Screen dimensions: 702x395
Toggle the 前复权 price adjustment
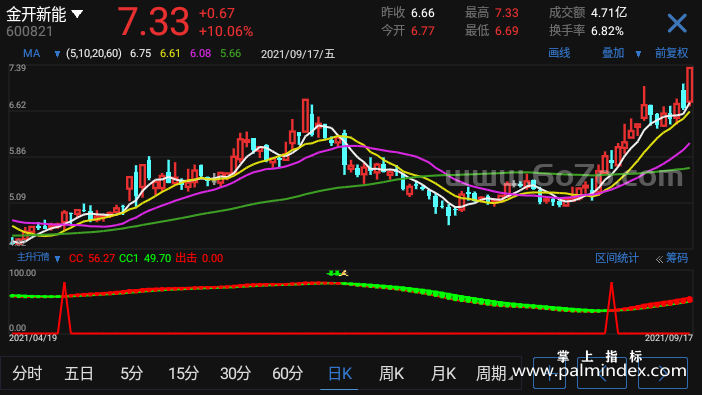671,53
